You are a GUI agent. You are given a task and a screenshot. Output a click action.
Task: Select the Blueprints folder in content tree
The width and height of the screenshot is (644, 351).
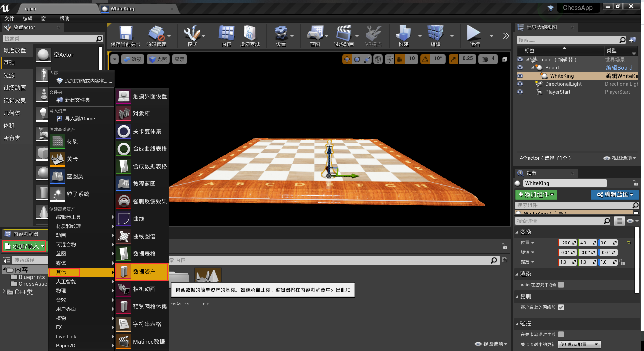click(x=31, y=277)
